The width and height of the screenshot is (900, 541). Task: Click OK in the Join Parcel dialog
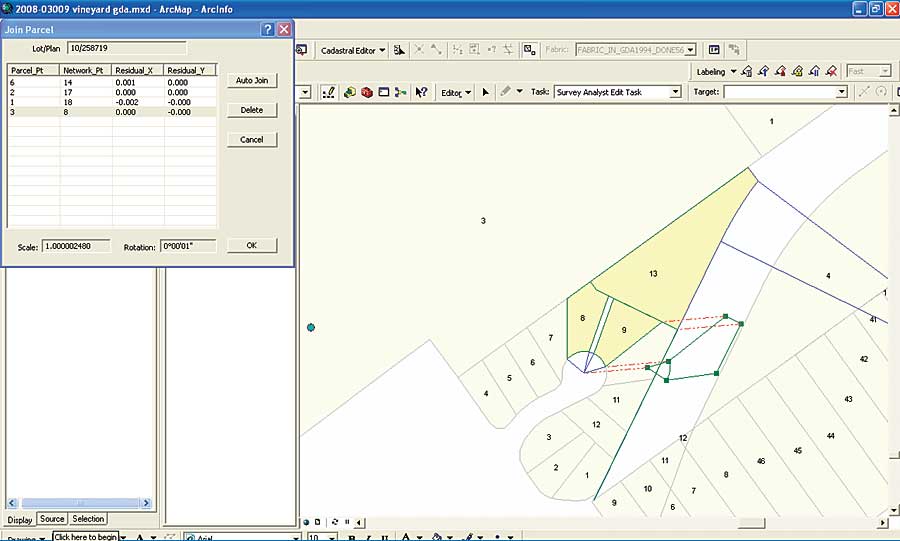pyautogui.click(x=252, y=245)
